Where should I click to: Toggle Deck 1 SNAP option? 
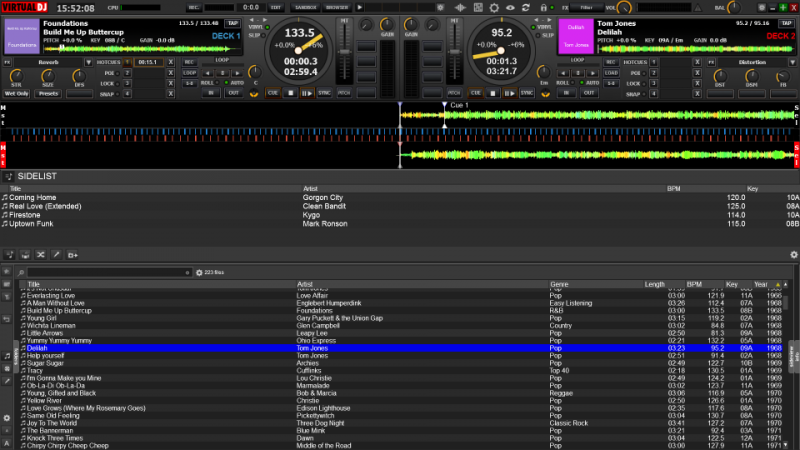(108, 94)
